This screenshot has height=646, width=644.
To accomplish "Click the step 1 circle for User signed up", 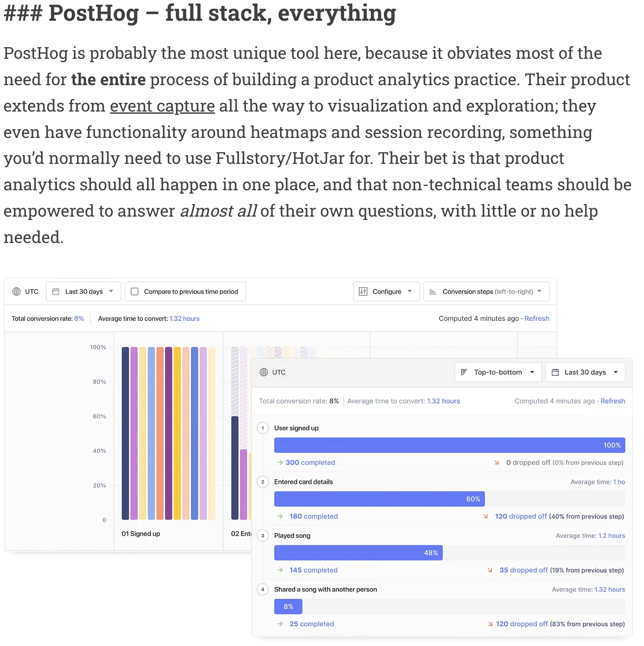I will (x=263, y=428).
